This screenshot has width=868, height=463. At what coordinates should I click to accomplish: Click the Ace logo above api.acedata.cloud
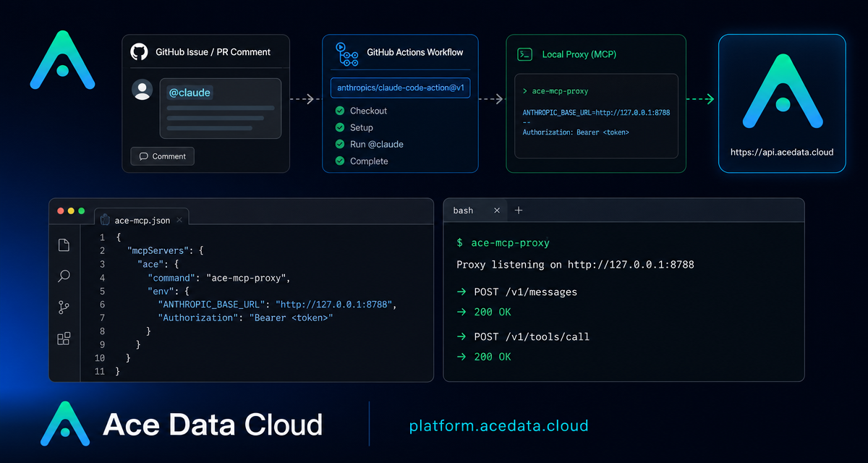781,90
